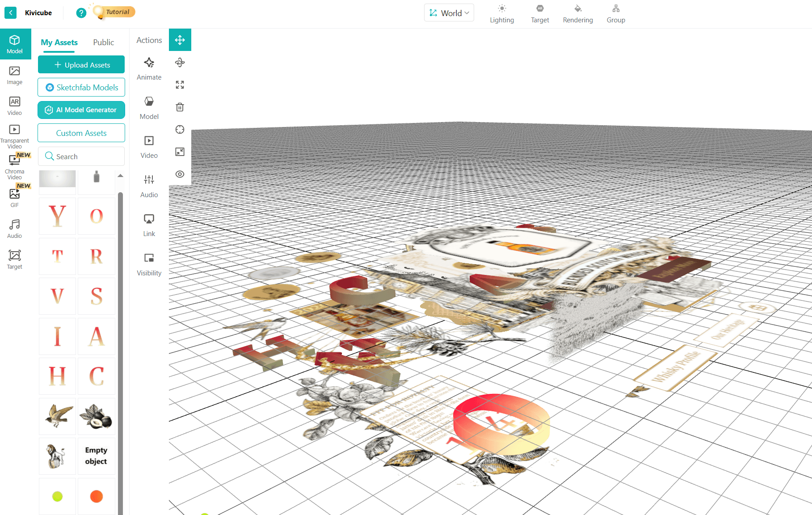Screen dimensions: 812x515
Task: Toggle the eye preview visibility tool
Action: pos(180,174)
